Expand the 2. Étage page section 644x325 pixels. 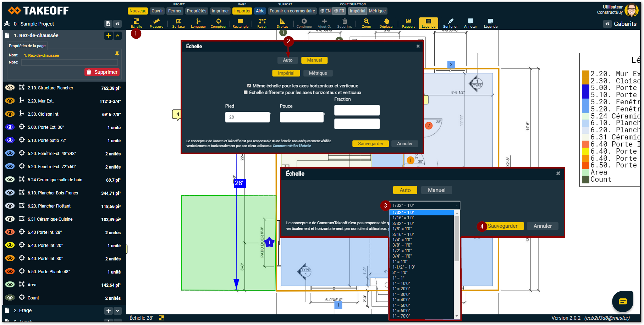coord(117,311)
